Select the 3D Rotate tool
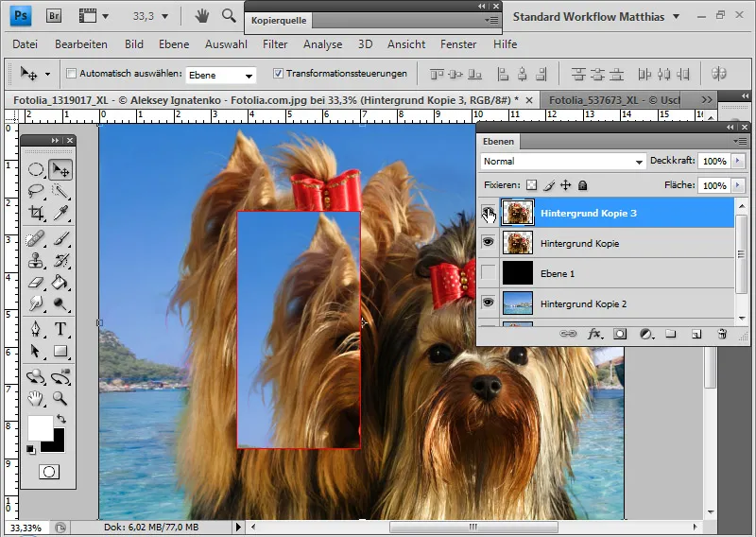 point(36,377)
